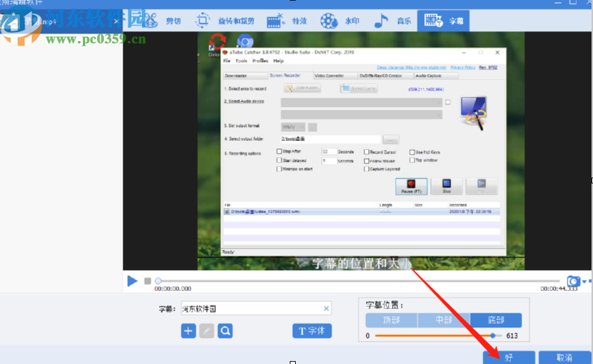Open the T 字体 font settings
The width and height of the screenshot is (593, 364).
tap(312, 331)
